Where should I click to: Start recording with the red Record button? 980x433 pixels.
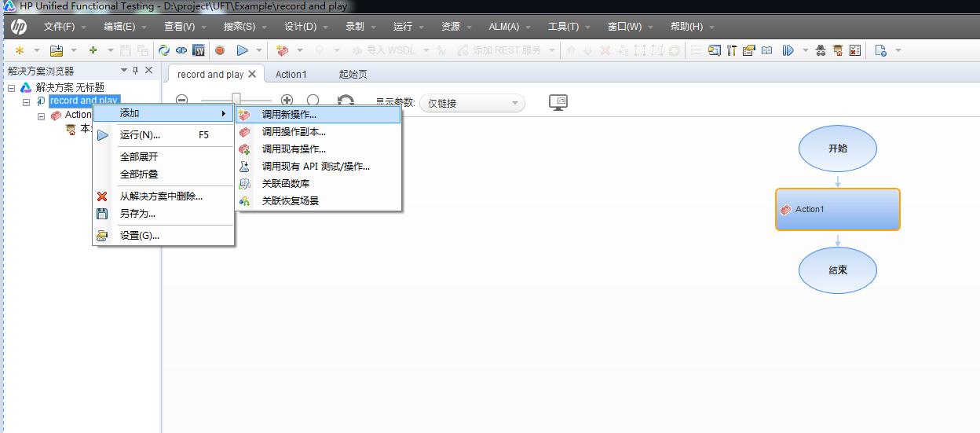point(220,50)
